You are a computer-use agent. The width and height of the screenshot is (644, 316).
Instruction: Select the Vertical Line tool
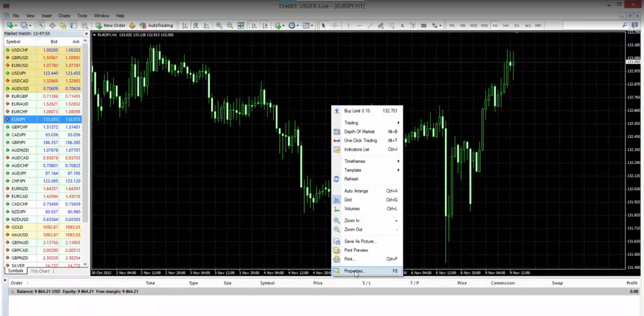tap(348, 25)
